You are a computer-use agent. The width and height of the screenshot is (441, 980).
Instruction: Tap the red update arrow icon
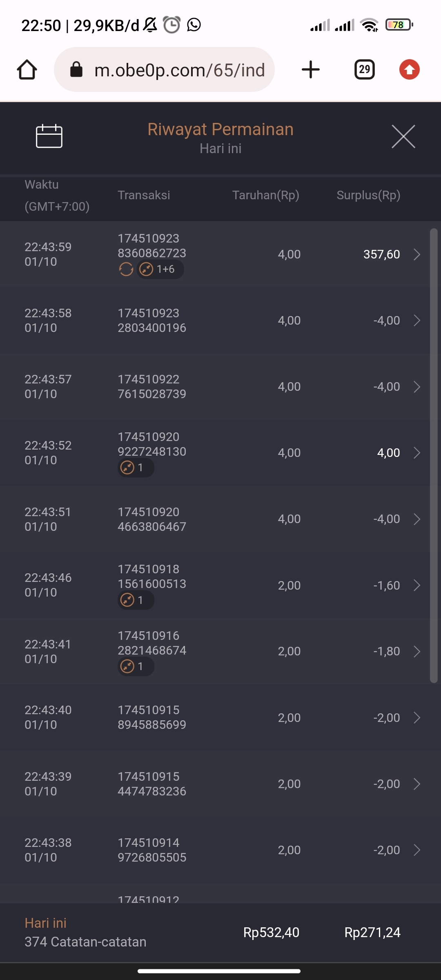(x=409, y=69)
